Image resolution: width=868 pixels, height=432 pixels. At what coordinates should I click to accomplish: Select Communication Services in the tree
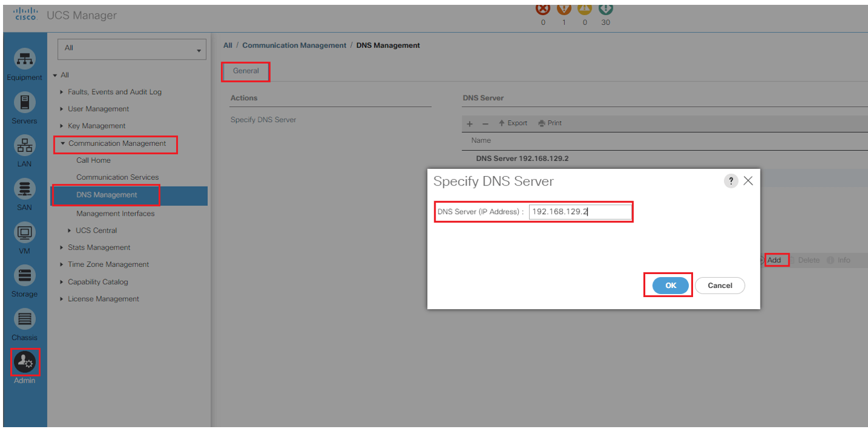pyautogui.click(x=118, y=177)
